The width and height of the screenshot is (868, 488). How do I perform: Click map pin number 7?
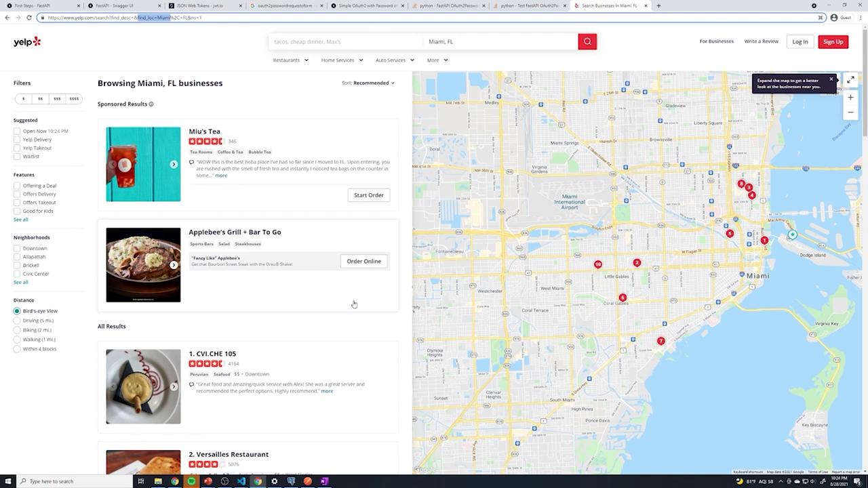point(660,341)
